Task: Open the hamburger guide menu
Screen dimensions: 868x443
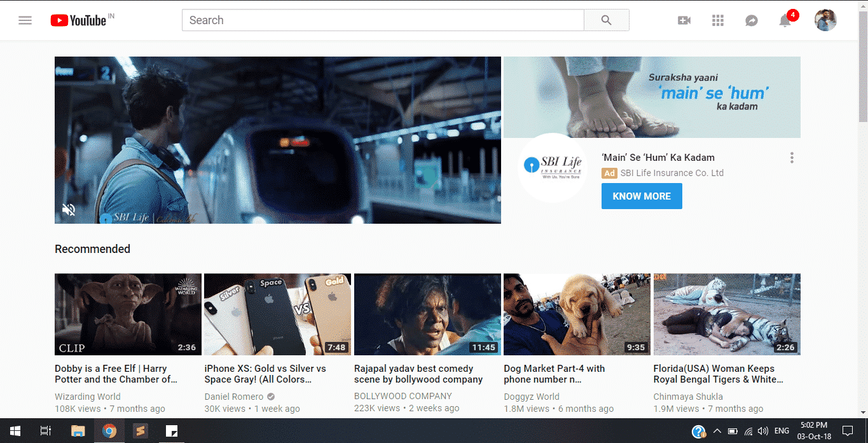Action: (x=25, y=20)
